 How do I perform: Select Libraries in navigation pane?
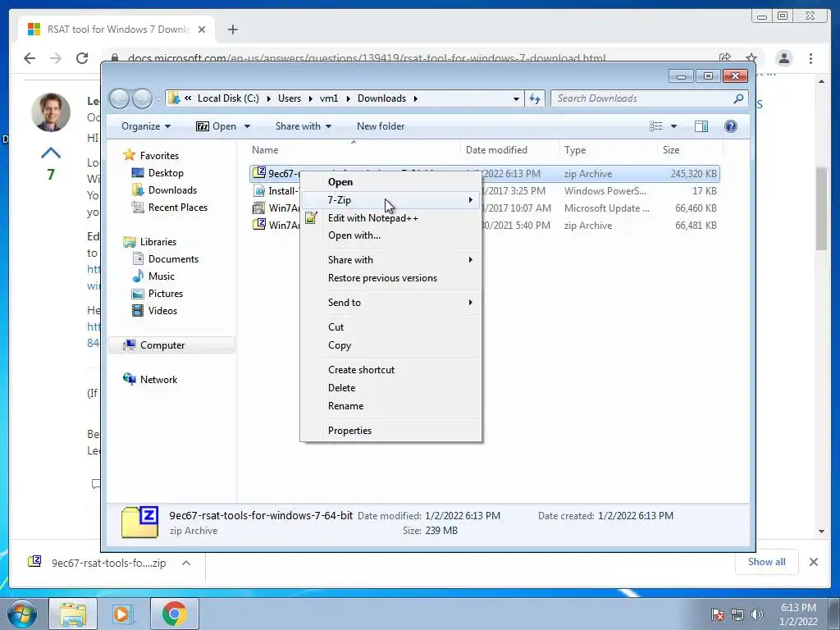150,242
